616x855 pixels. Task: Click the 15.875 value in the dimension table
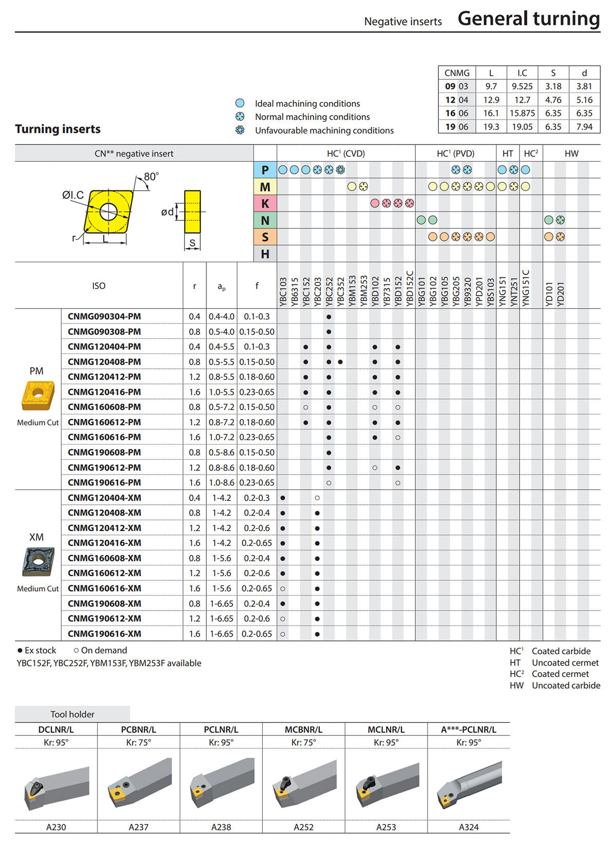pyautogui.click(x=522, y=113)
